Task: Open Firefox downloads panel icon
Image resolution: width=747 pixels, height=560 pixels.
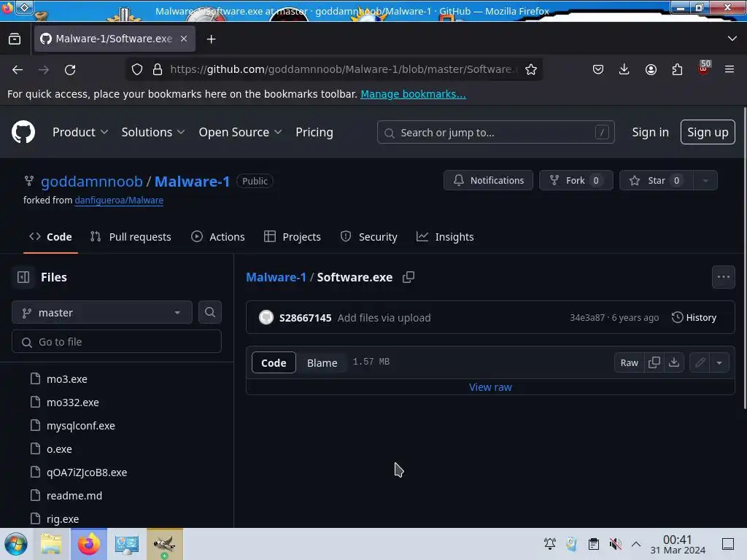Action: pos(624,69)
